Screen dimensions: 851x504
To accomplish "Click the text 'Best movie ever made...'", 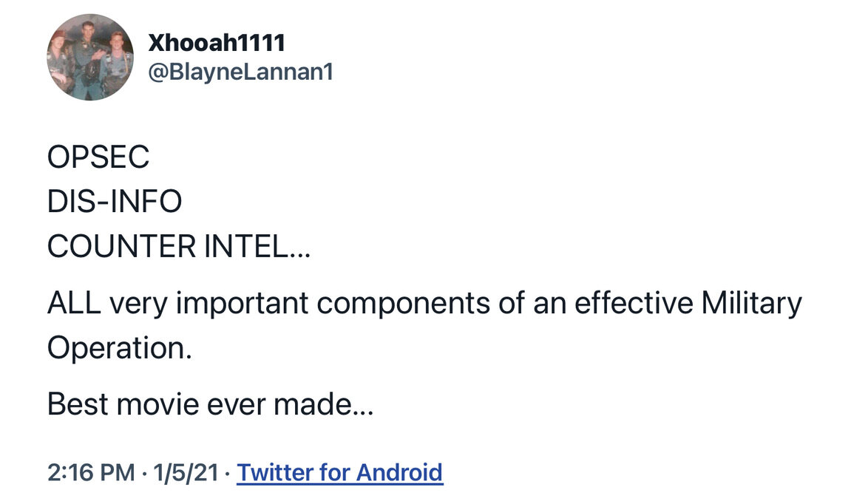I will 211,404.
